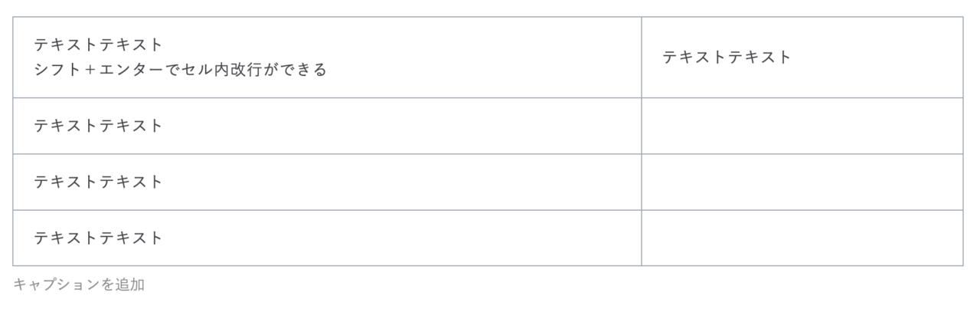Click the second "テキスト" word in the top-right cell

tap(760, 57)
